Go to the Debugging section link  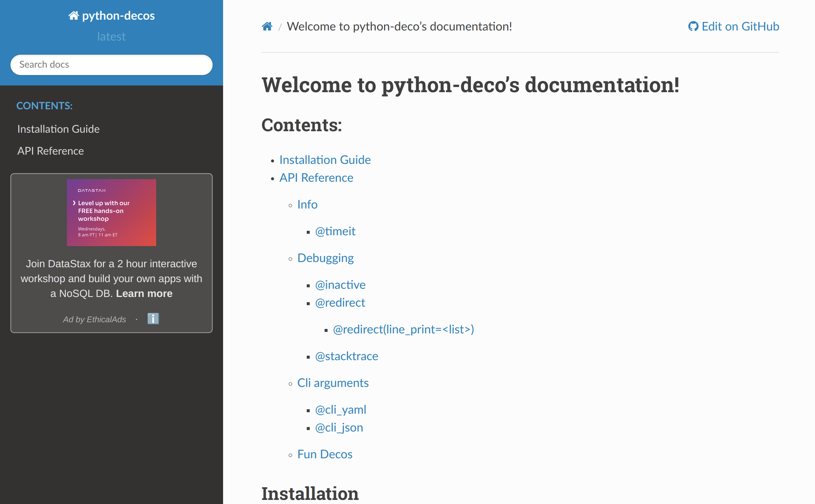(326, 258)
